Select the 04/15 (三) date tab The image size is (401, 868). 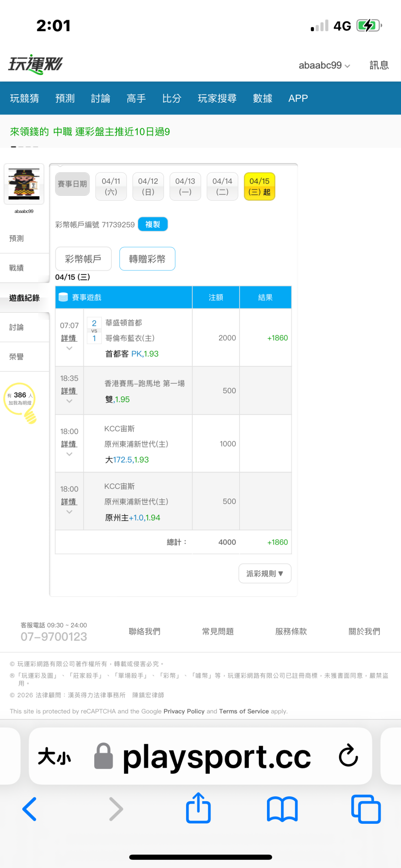tap(259, 186)
